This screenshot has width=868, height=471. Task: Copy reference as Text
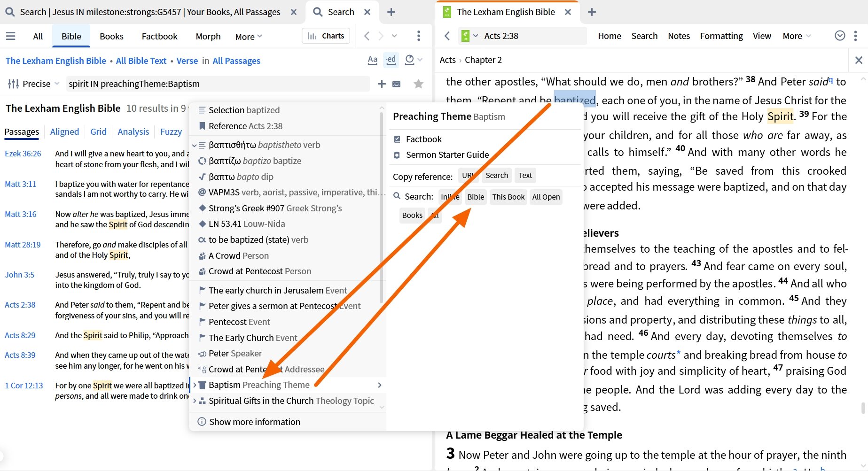[525, 175]
